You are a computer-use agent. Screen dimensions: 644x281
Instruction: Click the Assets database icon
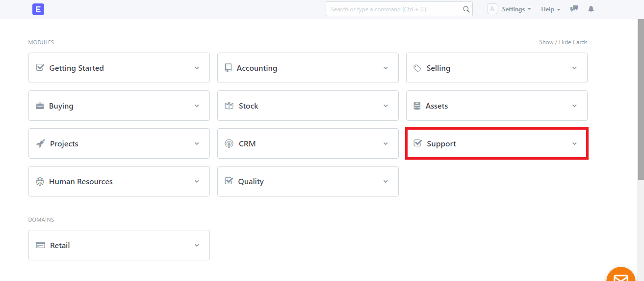coord(417,106)
